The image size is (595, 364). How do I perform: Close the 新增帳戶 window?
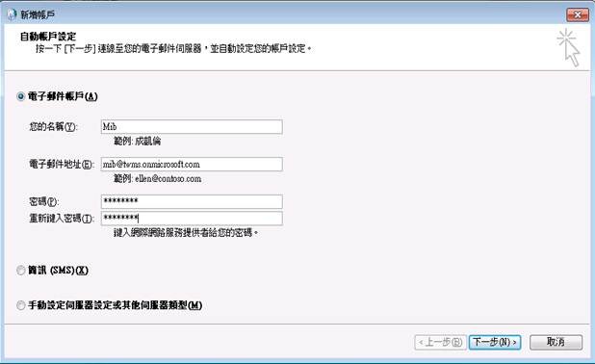click(577, 14)
